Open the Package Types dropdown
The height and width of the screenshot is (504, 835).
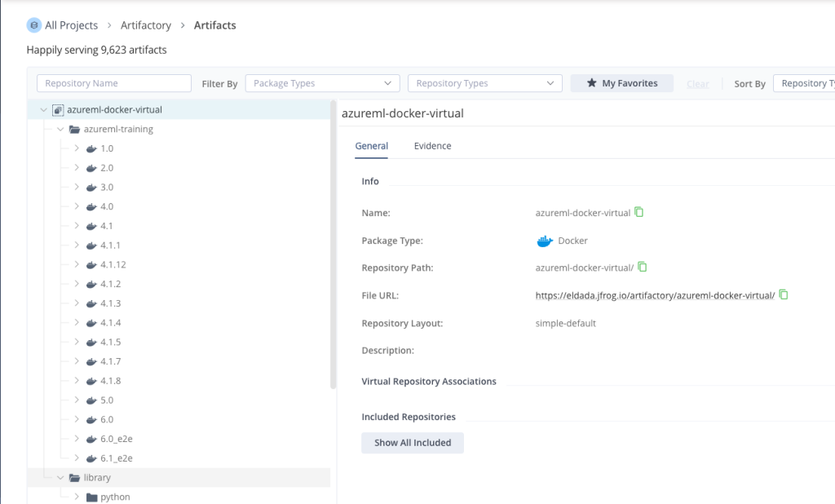322,83
